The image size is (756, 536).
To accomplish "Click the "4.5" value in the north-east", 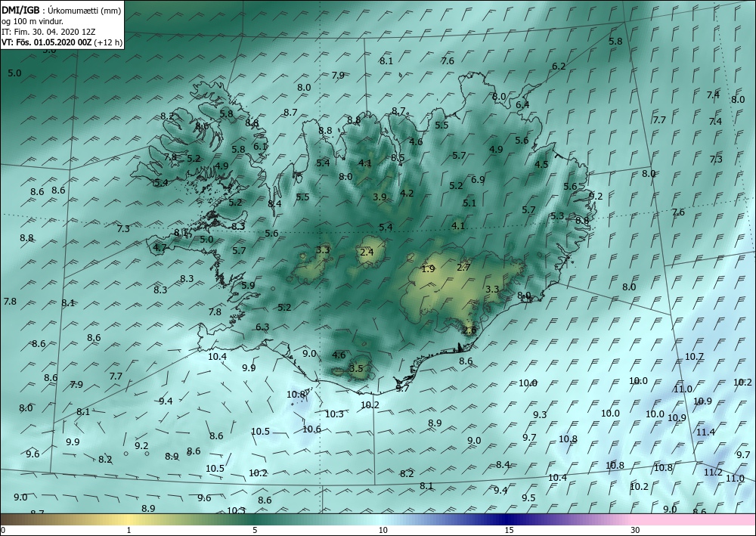I will point(541,164).
